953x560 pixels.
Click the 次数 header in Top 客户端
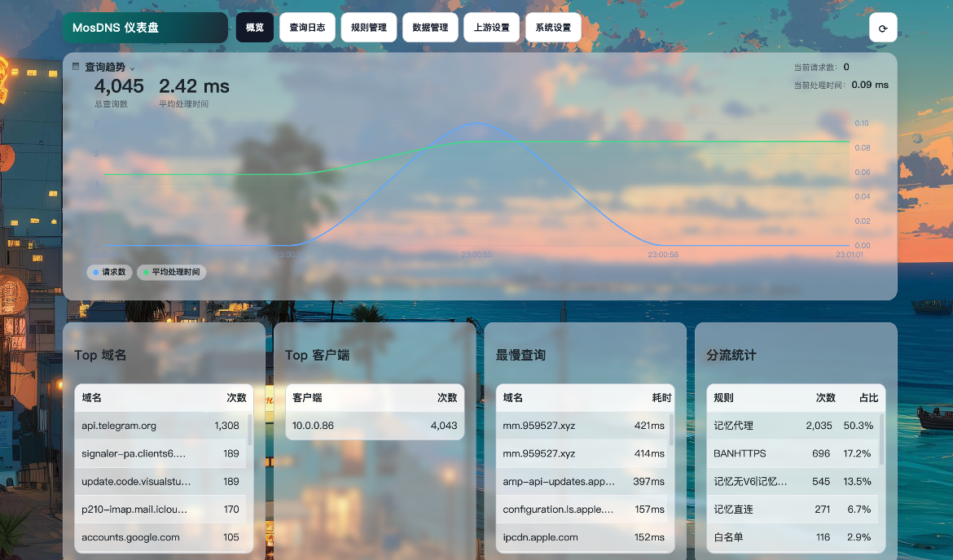pyautogui.click(x=447, y=398)
